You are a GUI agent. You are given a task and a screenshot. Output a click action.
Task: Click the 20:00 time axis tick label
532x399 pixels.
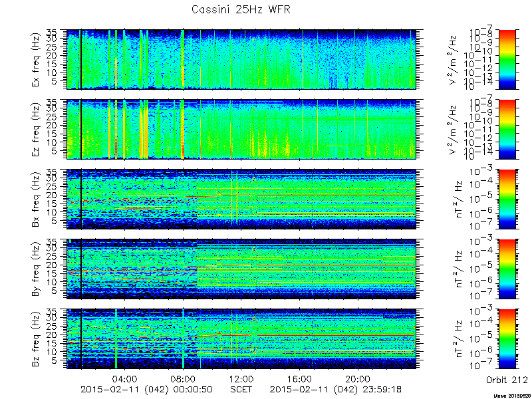pyautogui.click(x=358, y=378)
